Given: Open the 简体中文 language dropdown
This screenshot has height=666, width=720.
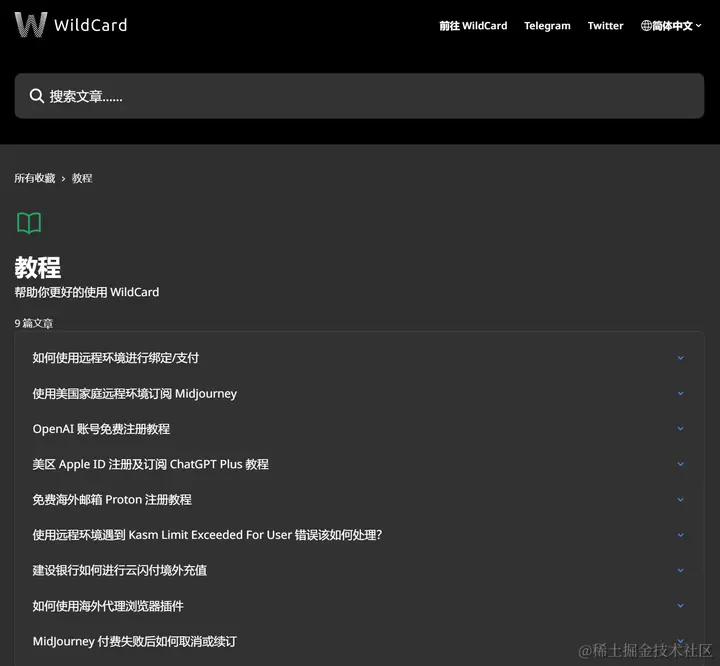Looking at the screenshot, I should pyautogui.click(x=671, y=26).
